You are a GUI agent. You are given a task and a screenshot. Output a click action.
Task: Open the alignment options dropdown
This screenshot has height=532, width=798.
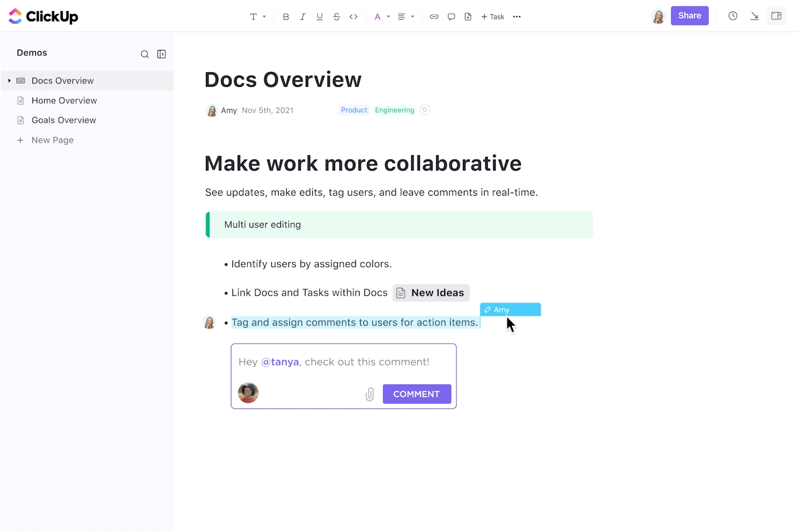pyautogui.click(x=405, y=16)
